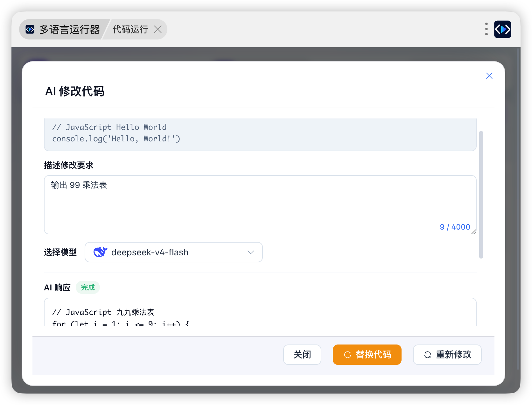Click the orange 替换代码 button text
Viewport: 532px width, 405px height.
click(374, 355)
